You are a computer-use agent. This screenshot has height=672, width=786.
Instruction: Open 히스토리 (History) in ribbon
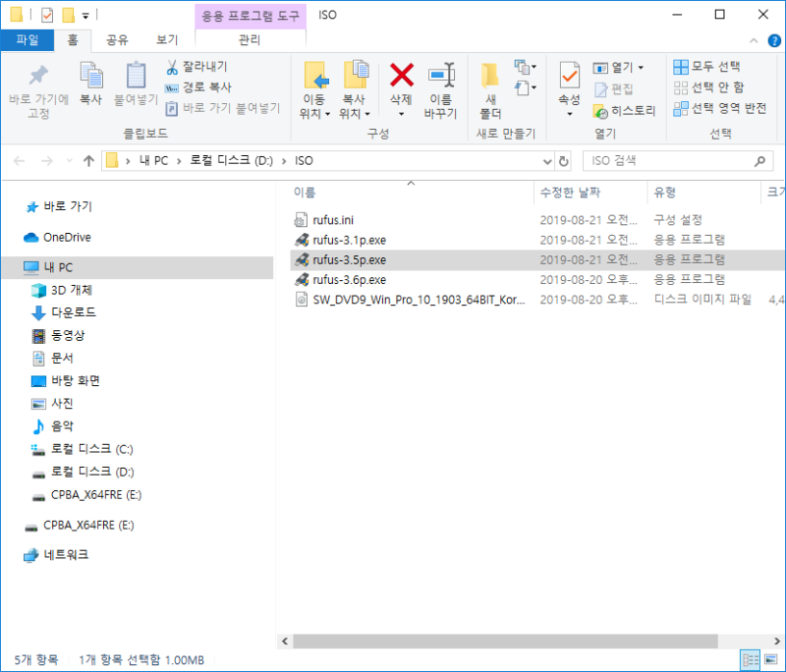coord(624,111)
